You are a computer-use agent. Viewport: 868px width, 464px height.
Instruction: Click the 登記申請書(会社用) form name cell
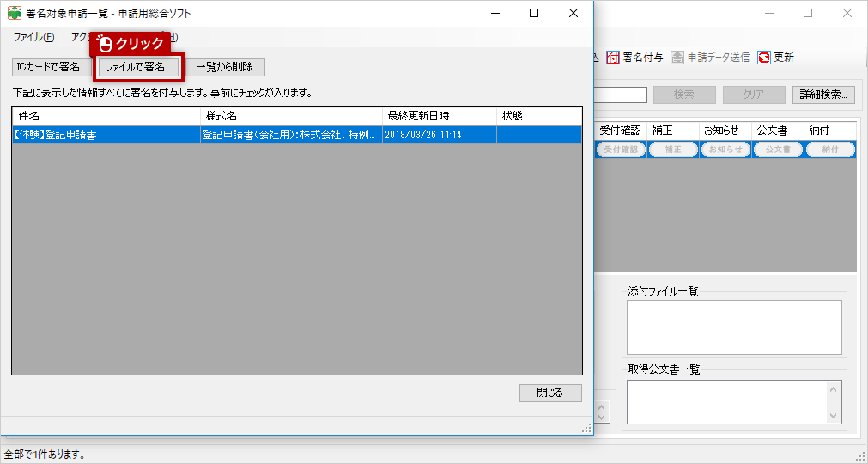291,135
